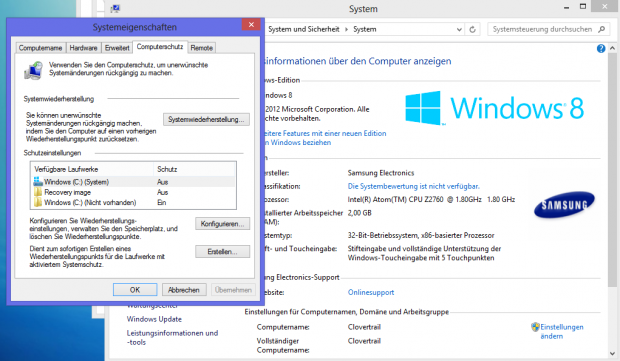
Task: Select the Windows (C:) (System) drive row
Action: coord(134,182)
